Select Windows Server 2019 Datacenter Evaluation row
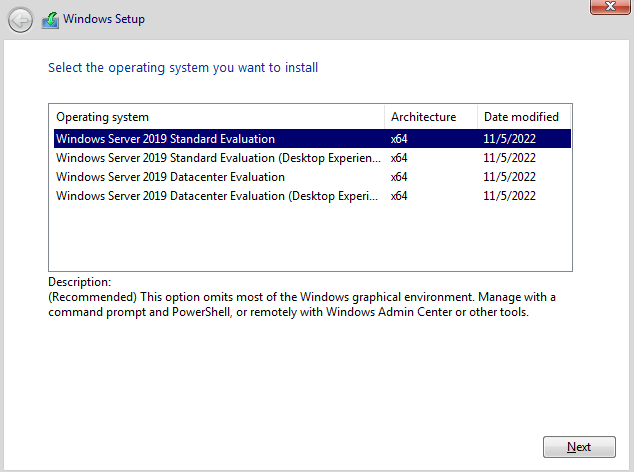634x472 pixels. [312, 177]
